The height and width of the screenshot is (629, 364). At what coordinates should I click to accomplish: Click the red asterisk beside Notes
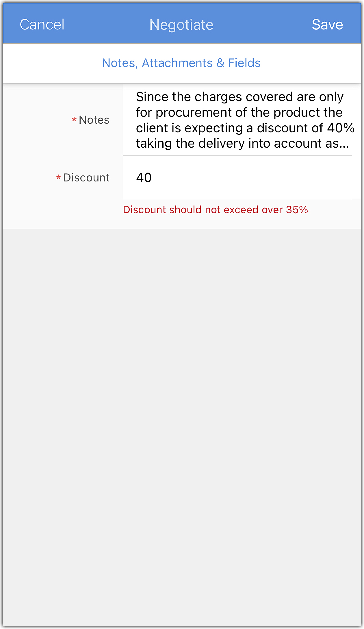(74, 120)
